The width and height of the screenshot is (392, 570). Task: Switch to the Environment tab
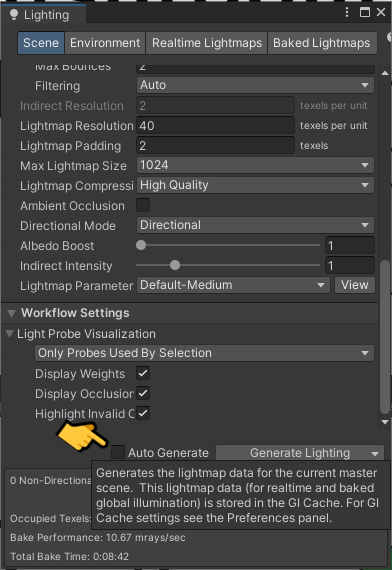tap(105, 43)
